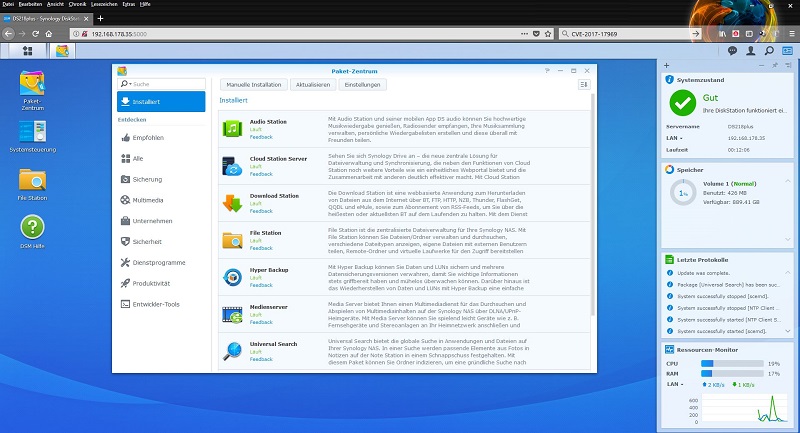Open Einstellungen button

click(362, 85)
